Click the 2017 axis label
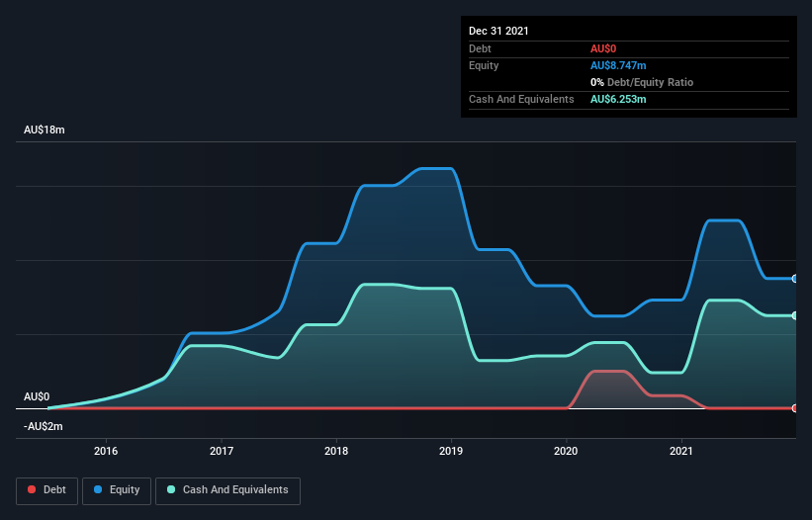 (x=222, y=451)
